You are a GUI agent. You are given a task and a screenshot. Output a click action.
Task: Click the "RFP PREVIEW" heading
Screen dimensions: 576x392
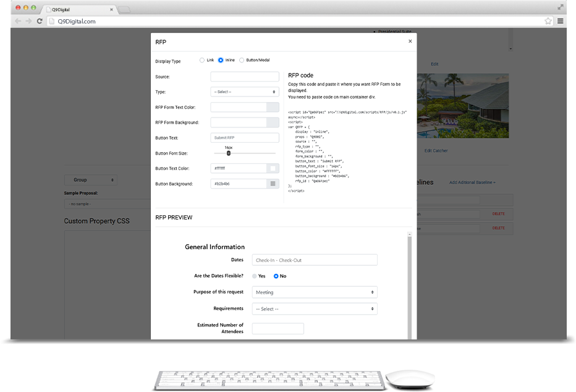(x=174, y=218)
